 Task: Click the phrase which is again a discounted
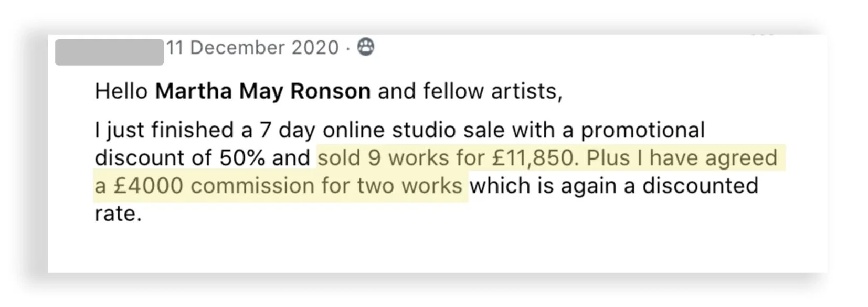click(613, 186)
